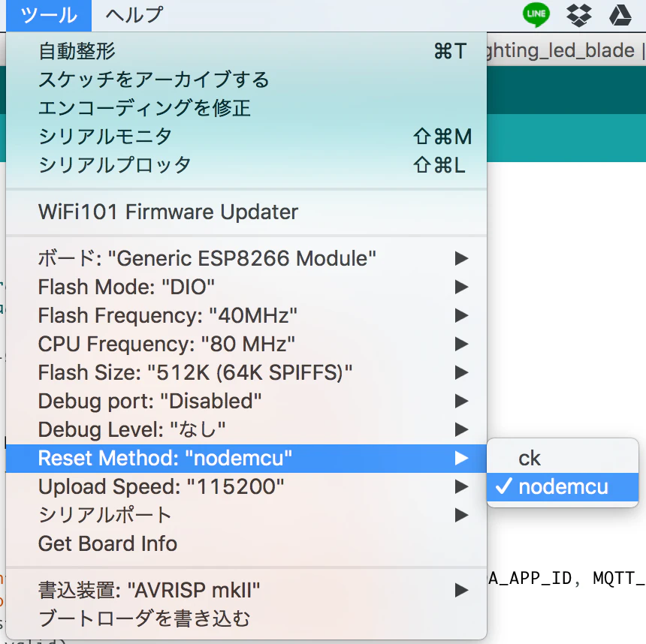Screen dimensions: 646x644
Task: Open シリアルプロッタ
Action: pyautogui.click(x=246, y=165)
